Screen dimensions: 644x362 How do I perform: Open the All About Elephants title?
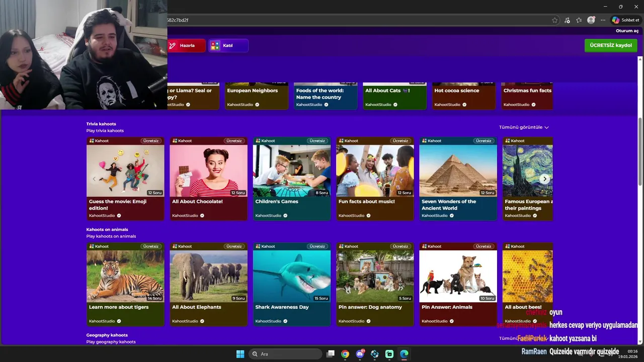197,307
